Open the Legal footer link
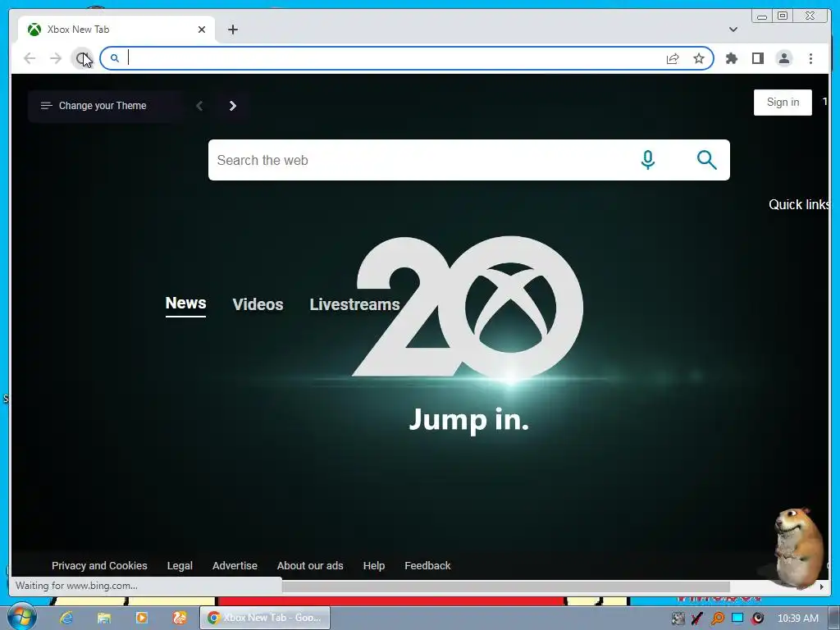The width and height of the screenshot is (840, 630). coord(180,566)
